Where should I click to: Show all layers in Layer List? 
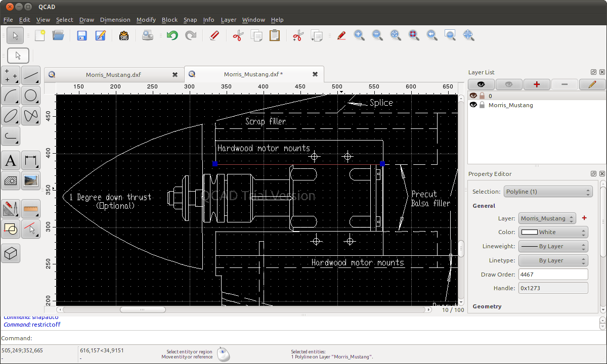pos(481,84)
